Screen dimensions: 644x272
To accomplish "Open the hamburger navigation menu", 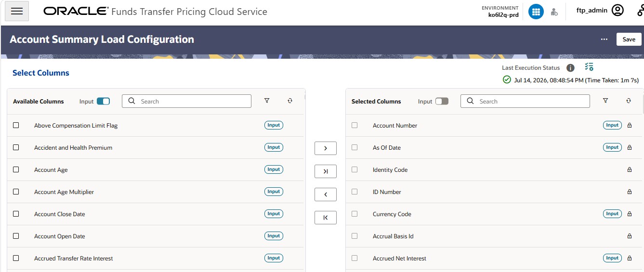I will point(17,11).
